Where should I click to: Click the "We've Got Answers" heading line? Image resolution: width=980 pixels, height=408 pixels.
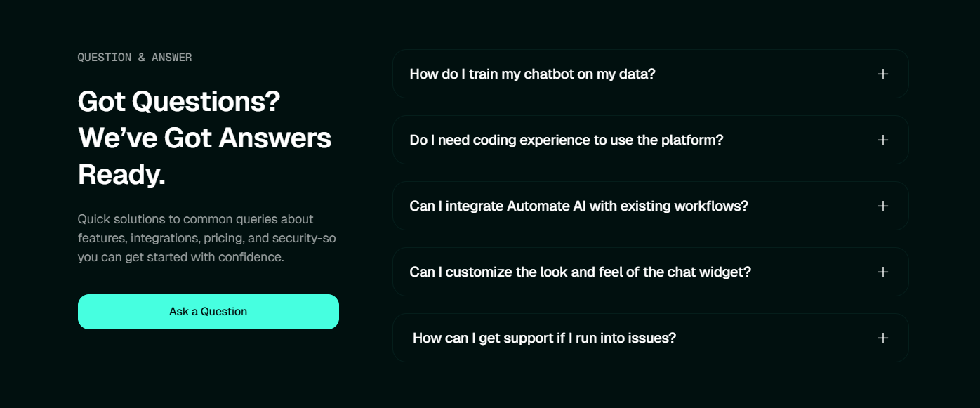[x=204, y=138]
